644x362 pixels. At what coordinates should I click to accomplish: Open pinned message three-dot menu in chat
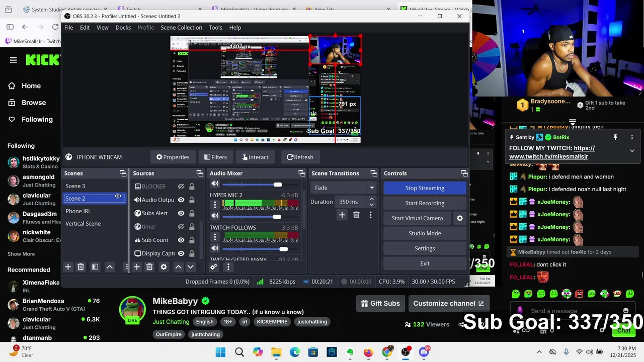click(632, 137)
